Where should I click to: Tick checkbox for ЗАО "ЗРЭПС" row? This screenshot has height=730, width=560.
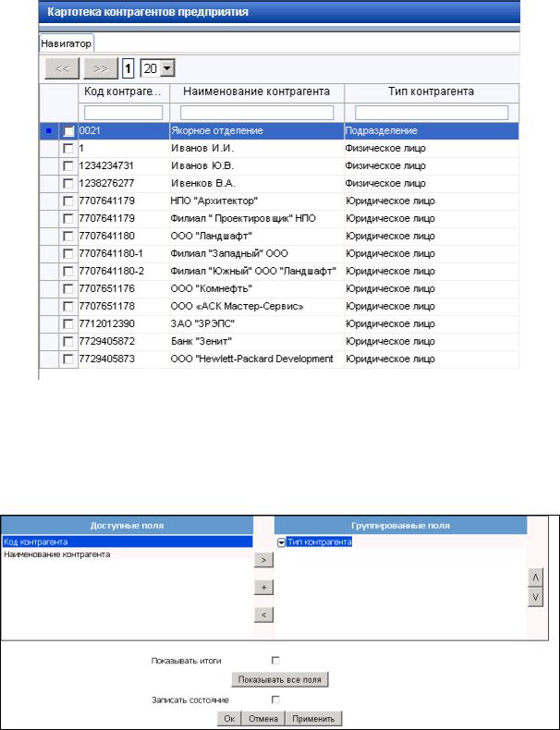[68, 324]
